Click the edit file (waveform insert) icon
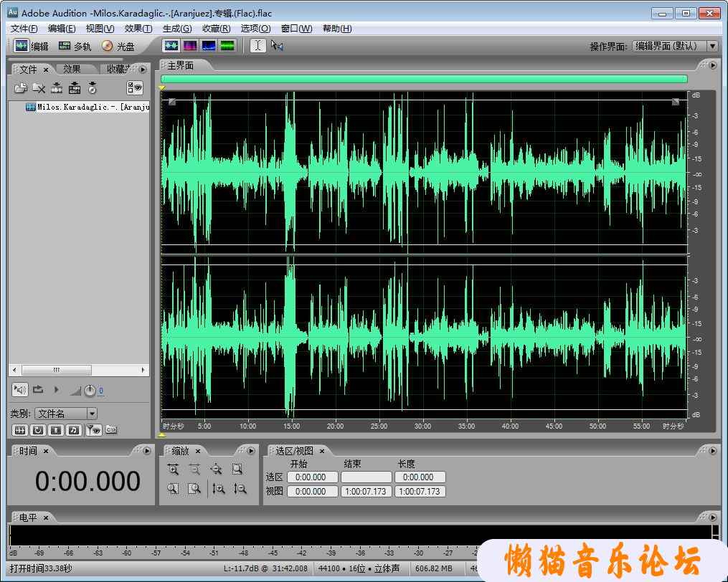The height and width of the screenshot is (582, 728). click(57, 87)
